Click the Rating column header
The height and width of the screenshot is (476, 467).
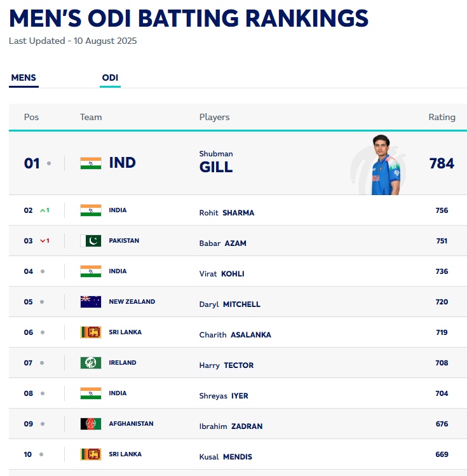point(442,117)
